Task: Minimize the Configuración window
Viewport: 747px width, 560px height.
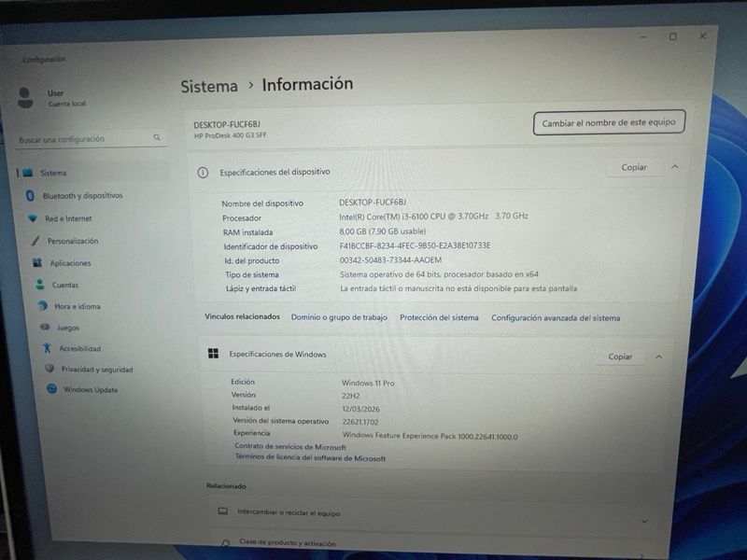Action: click(643, 37)
